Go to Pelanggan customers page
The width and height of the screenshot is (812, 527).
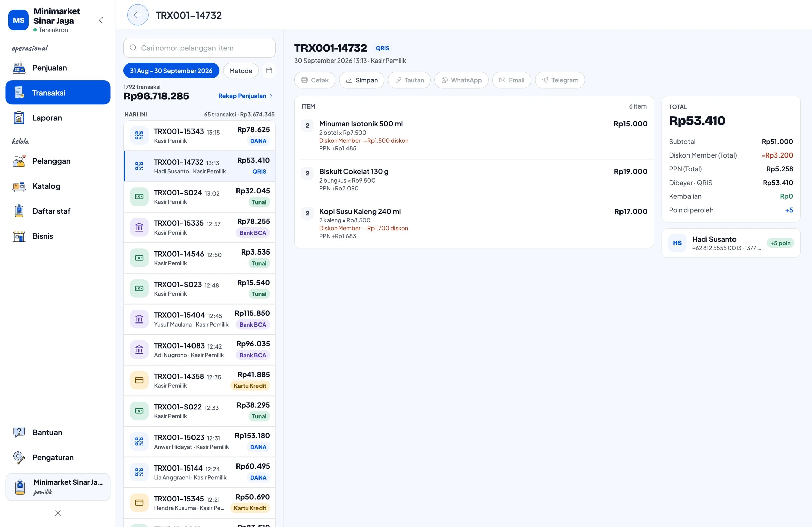58,161
